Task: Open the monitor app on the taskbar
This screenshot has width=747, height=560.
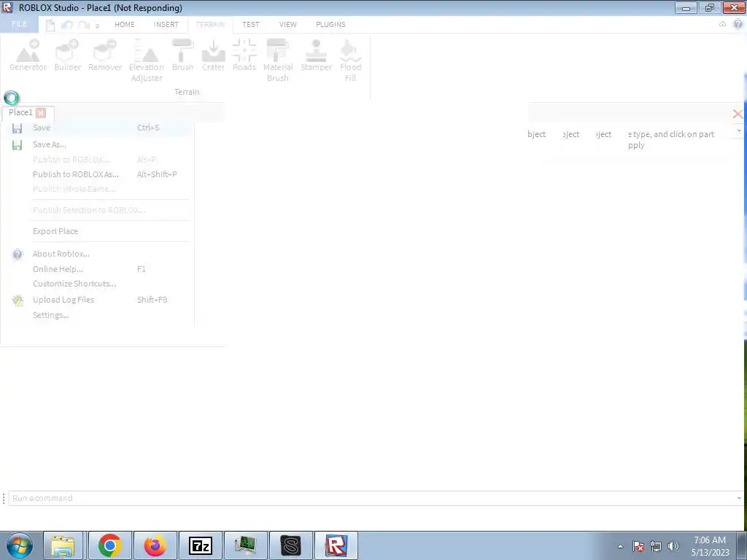Action: tap(246, 545)
